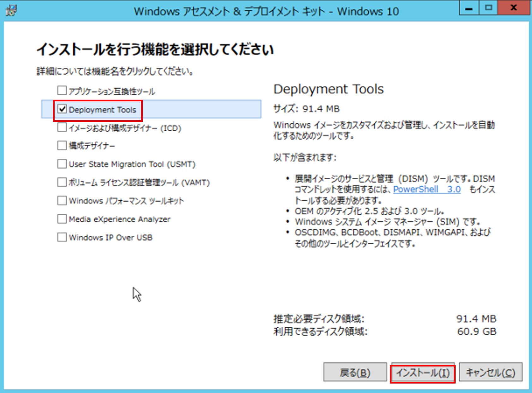Select the イメージおよび構成デザイナー (ICD) feature name
532x393 pixels.
pos(125,128)
